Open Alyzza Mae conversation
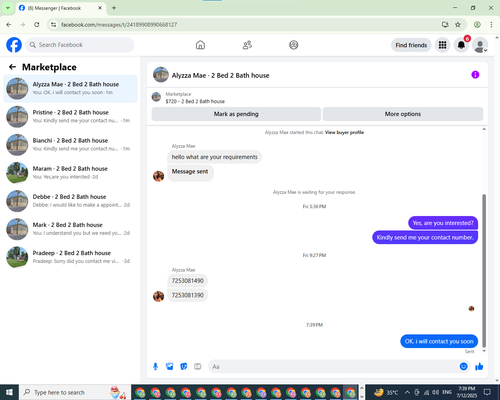500x400 pixels. pyautogui.click(x=70, y=88)
